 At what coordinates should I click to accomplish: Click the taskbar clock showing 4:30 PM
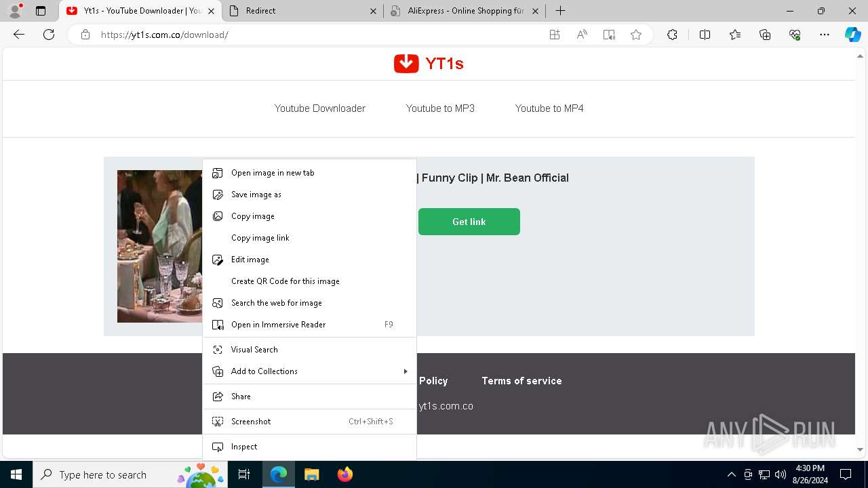[x=810, y=474]
